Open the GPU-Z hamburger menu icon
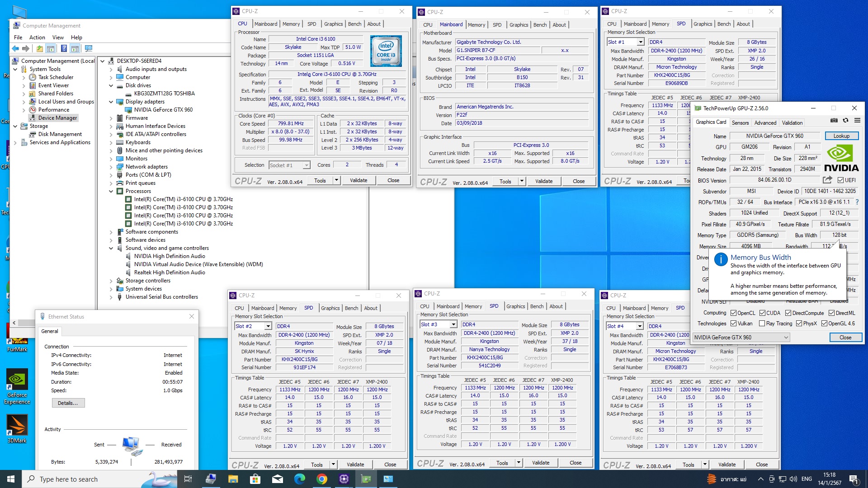868x488 pixels. pyautogui.click(x=857, y=120)
